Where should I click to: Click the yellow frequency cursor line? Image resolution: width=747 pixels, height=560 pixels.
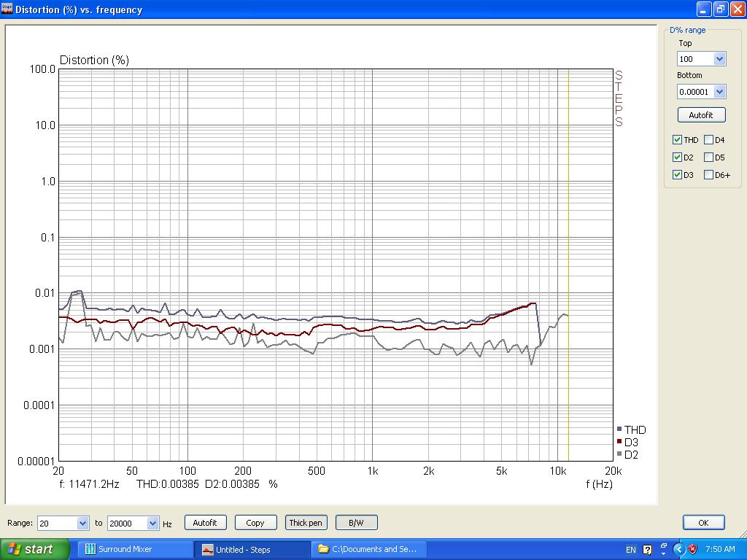568,265
